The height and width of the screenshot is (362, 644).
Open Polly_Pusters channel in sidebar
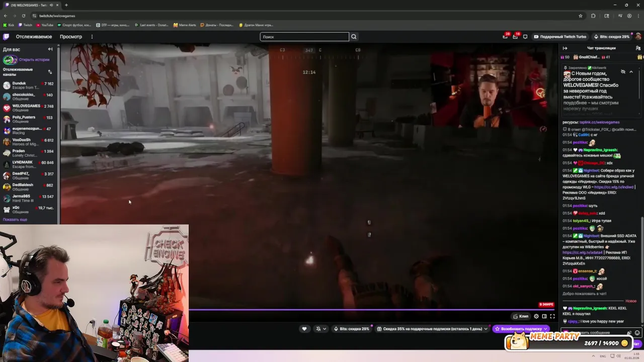coord(29,119)
